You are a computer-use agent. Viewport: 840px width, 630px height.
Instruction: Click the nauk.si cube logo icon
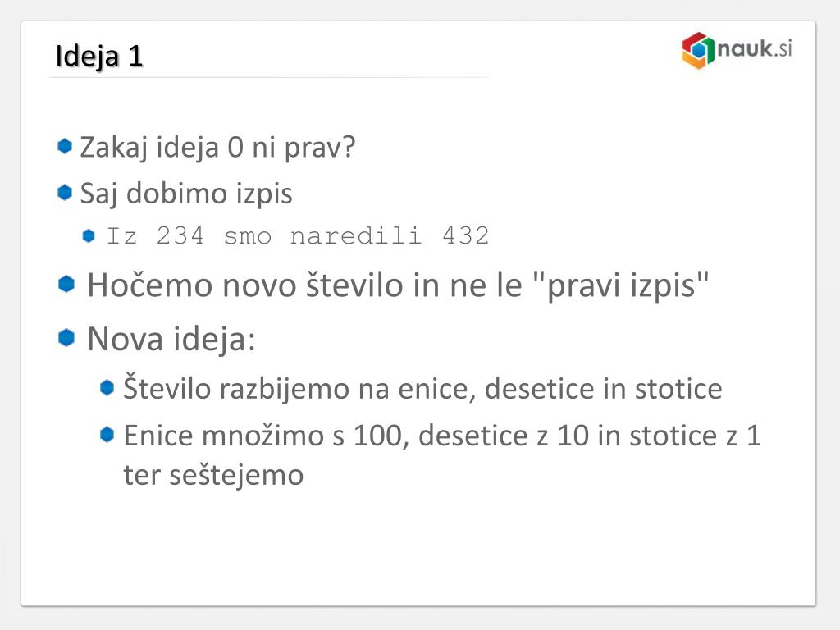click(699, 50)
